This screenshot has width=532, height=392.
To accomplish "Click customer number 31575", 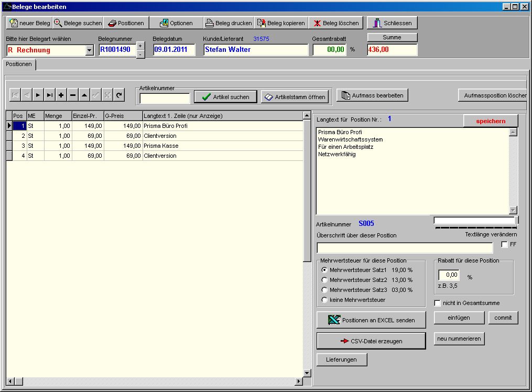I will 261,39.
